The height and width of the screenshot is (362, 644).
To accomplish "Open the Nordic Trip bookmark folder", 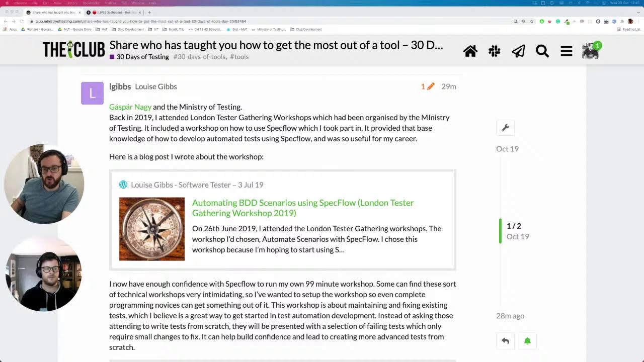I will click(x=174, y=29).
